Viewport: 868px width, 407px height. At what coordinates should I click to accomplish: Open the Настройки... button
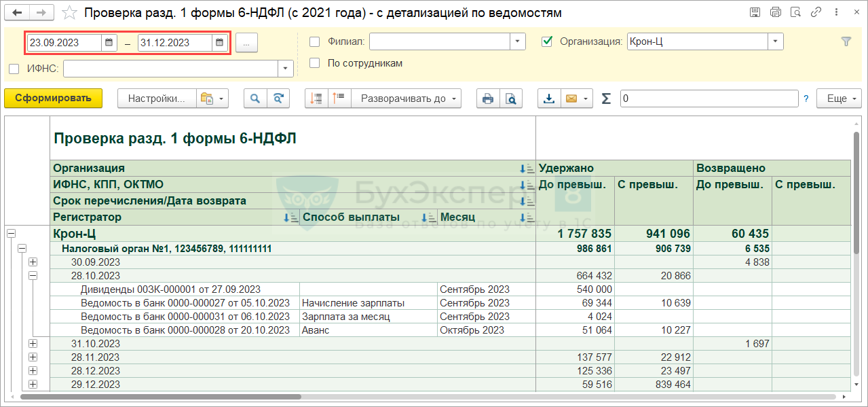(x=157, y=99)
